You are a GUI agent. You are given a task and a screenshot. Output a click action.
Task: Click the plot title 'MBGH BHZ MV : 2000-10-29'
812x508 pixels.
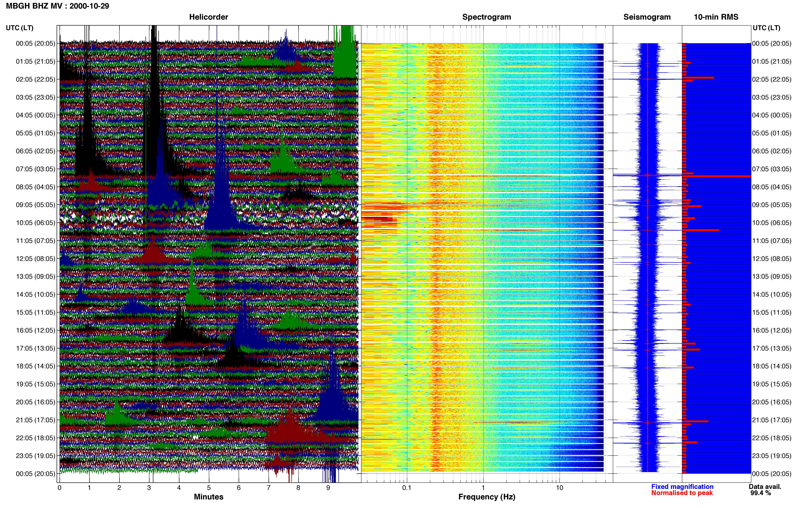(57, 6)
